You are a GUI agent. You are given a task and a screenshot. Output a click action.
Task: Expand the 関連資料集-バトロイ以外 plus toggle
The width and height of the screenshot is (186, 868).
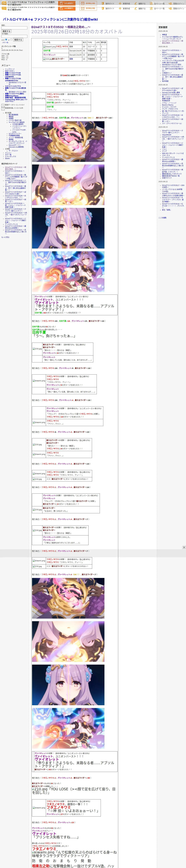pyautogui.click(x=3, y=109)
